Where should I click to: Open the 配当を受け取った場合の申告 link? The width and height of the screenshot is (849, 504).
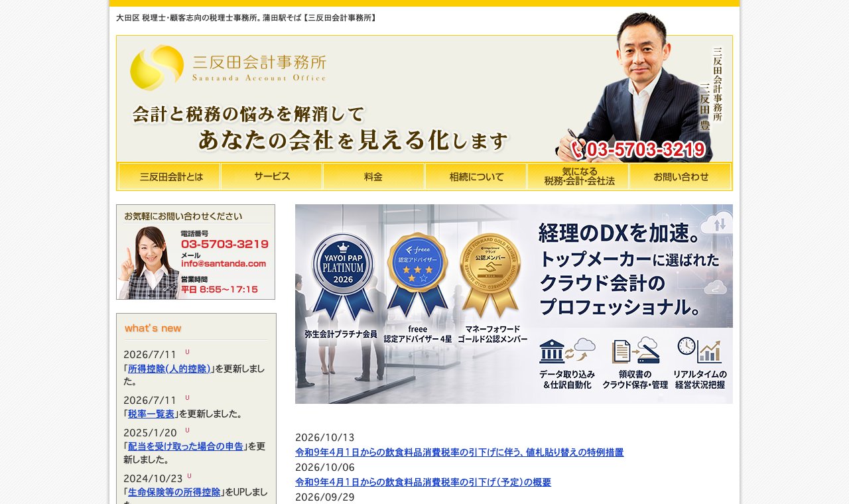tap(186, 446)
